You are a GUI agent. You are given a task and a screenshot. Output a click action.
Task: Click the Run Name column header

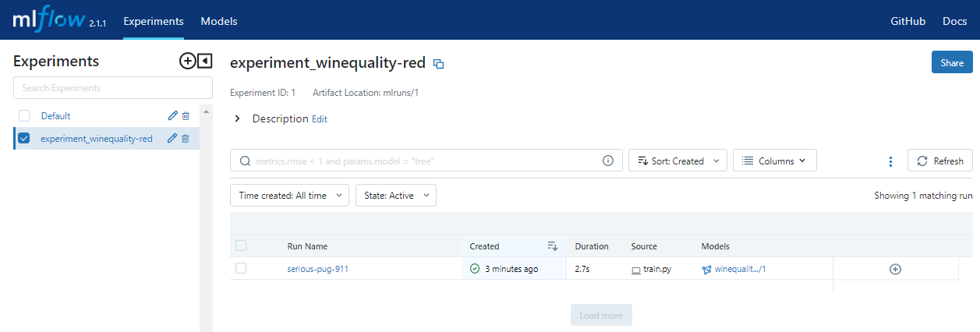click(307, 246)
